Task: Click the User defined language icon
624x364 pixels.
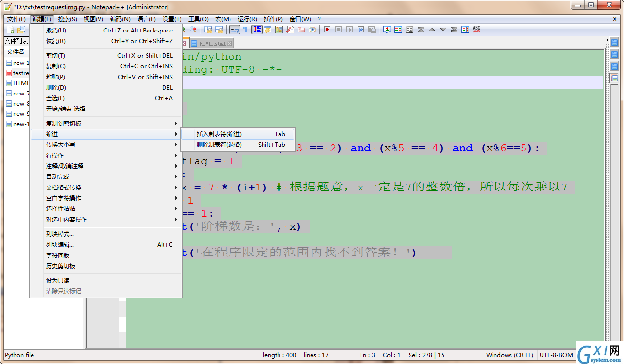Action: [x=268, y=30]
